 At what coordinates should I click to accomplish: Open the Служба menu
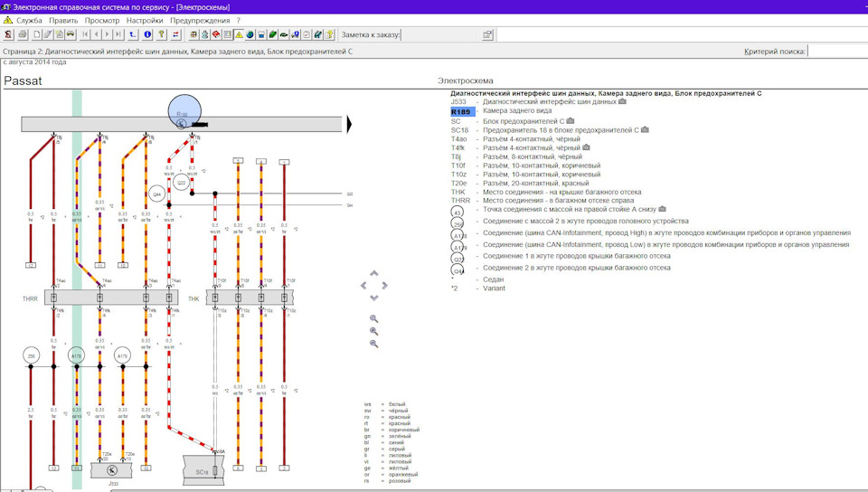[29, 21]
